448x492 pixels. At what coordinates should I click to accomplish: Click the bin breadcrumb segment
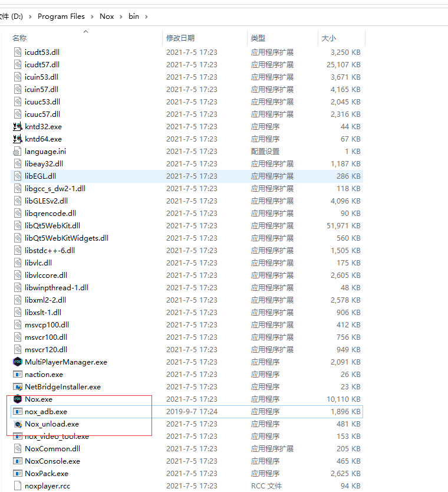(x=134, y=17)
